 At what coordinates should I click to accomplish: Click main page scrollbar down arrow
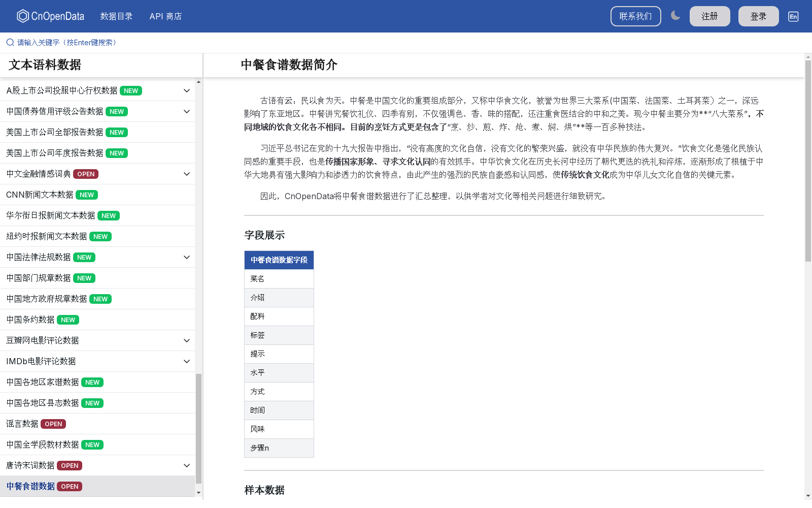click(808, 496)
